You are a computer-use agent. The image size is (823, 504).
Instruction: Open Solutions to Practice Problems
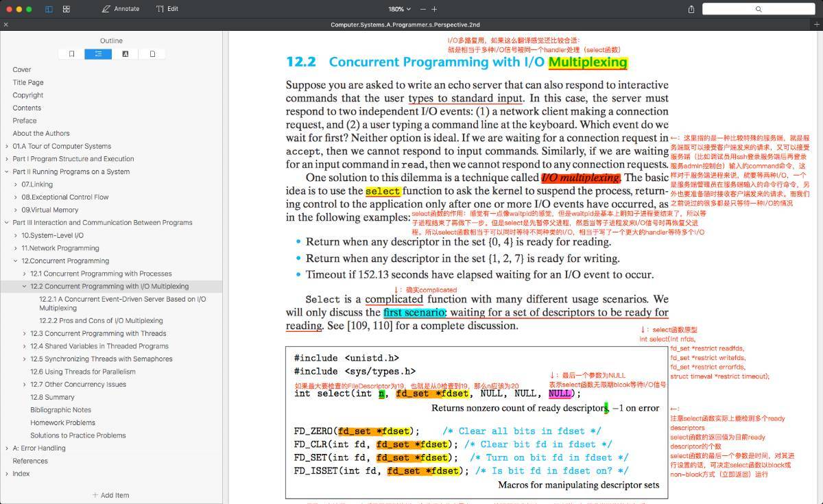point(77,435)
